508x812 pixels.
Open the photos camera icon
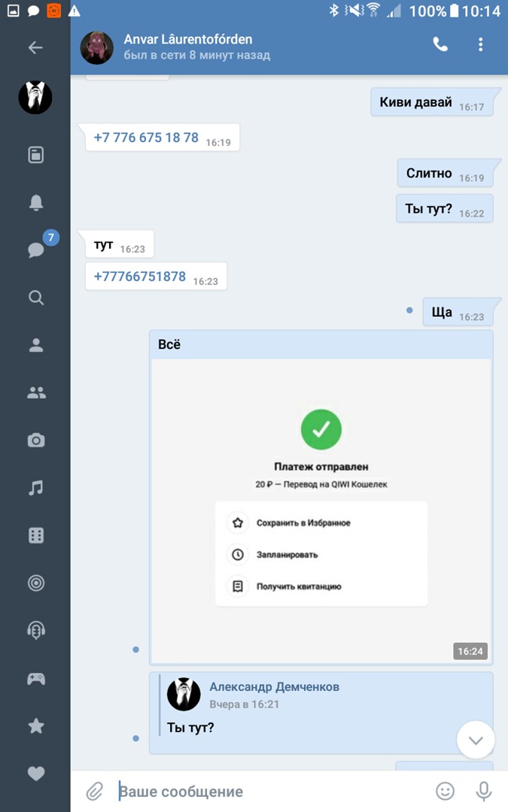click(35, 441)
